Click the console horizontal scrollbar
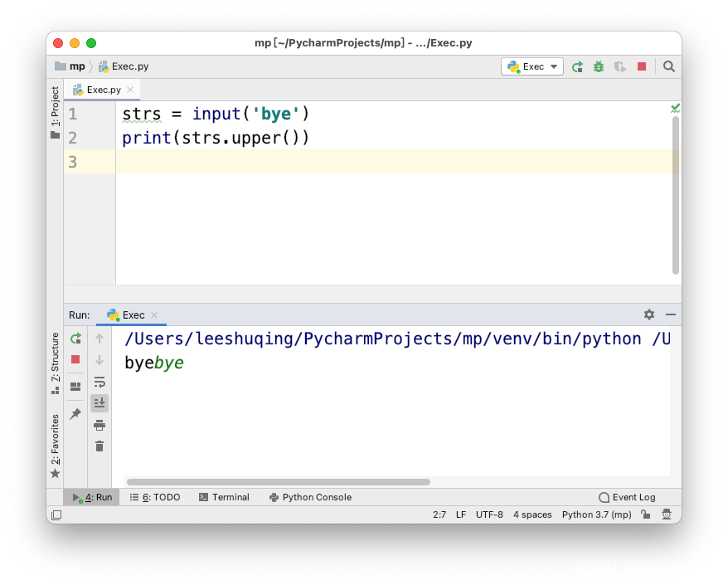728x585 pixels. (279, 482)
